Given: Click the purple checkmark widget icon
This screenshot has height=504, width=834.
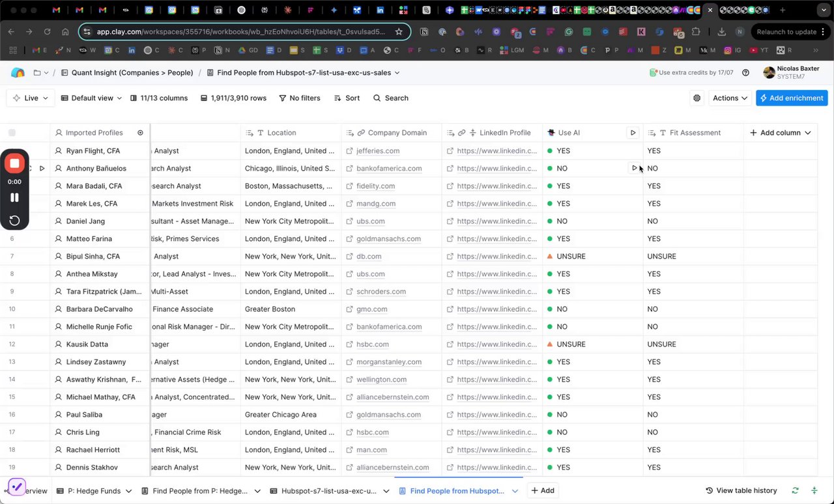Looking at the screenshot, I should coord(16,487).
